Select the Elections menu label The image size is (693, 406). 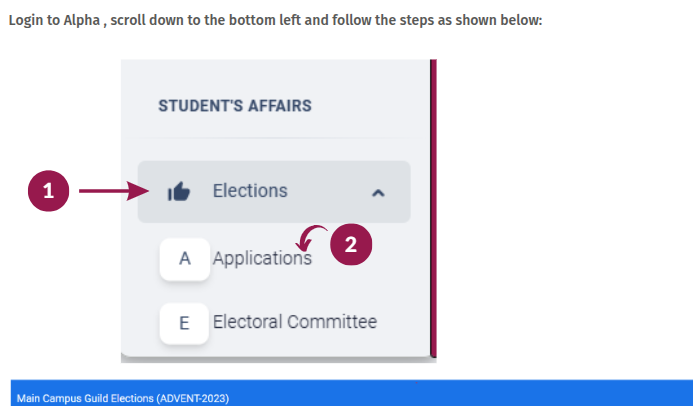click(250, 191)
